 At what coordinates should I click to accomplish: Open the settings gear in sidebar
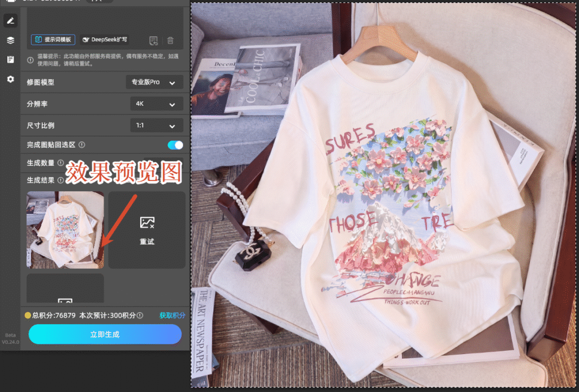10,79
